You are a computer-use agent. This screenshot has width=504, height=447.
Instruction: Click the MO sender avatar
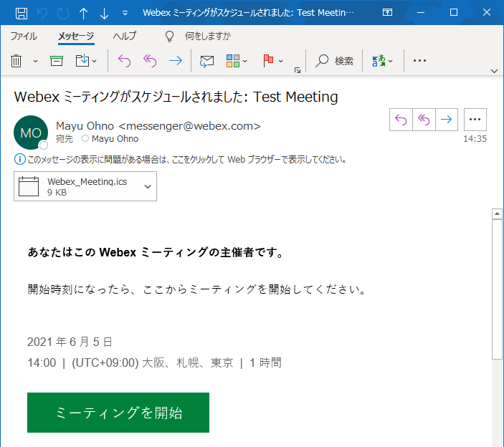[x=31, y=133]
